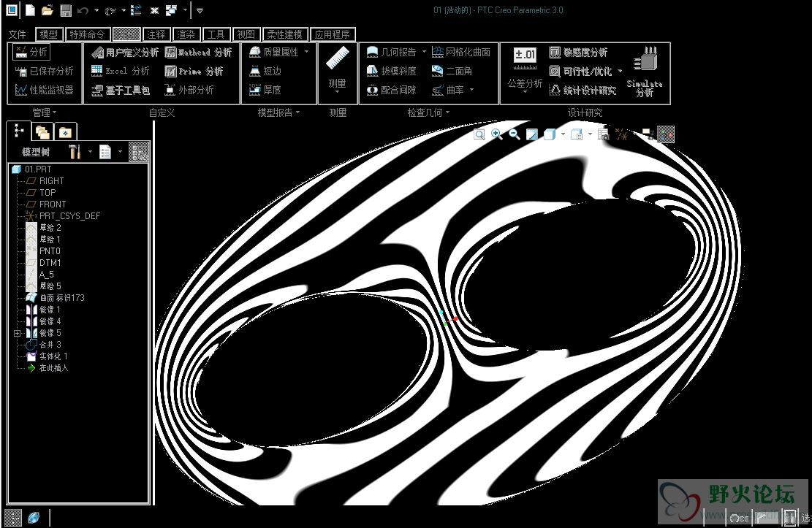This screenshot has width=812, height=528.
Task: Open the 用户定义分析 tool
Action: pos(125,53)
